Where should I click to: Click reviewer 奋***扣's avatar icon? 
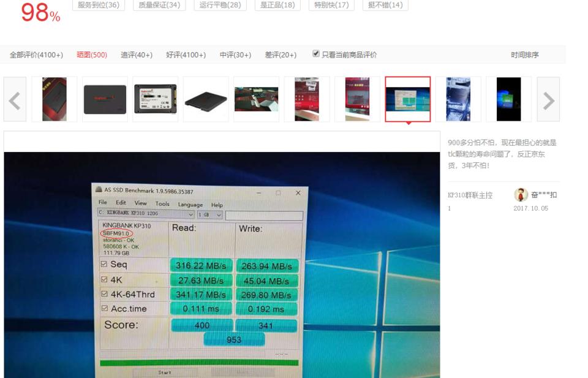pyautogui.click(x=521, y=194)
